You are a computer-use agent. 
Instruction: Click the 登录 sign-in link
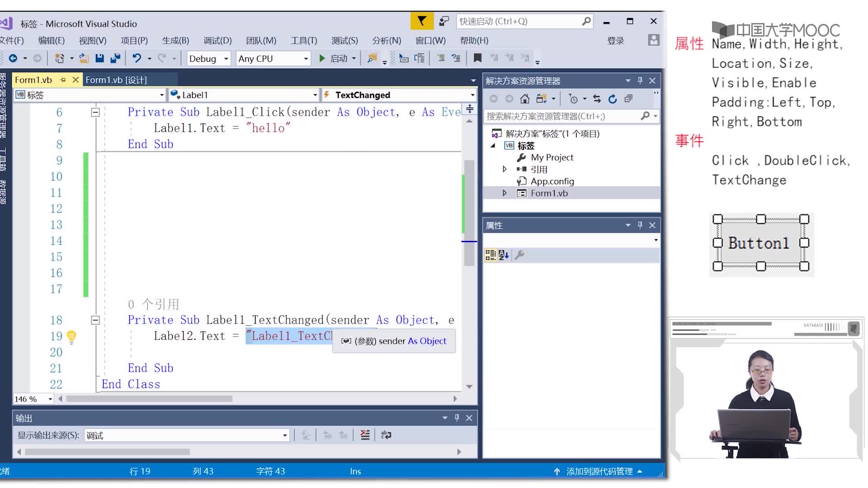point(615,41)
